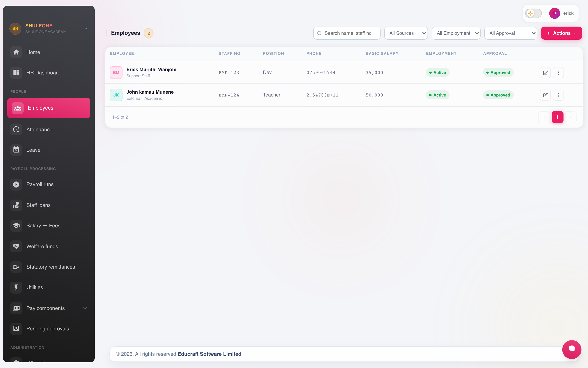Screen dimensions: 588x368
Task: Click the JK avatar for John
Action: click(116, 95)
